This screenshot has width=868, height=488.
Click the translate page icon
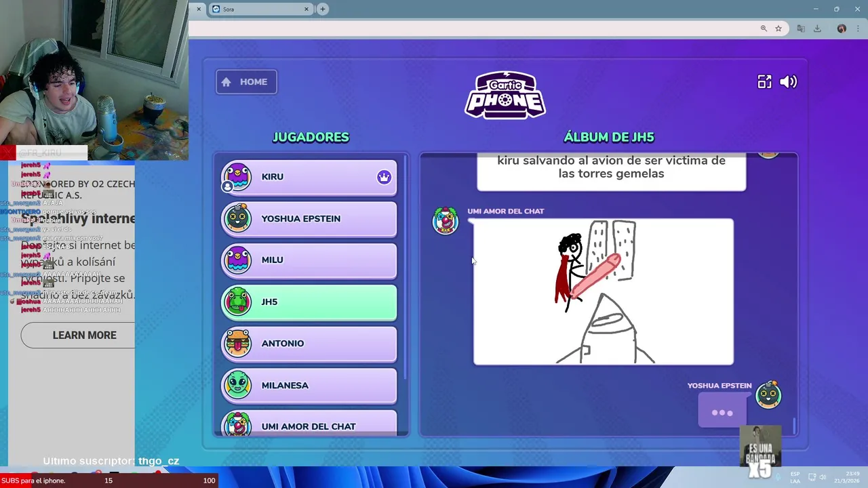[x=801, y=28]
